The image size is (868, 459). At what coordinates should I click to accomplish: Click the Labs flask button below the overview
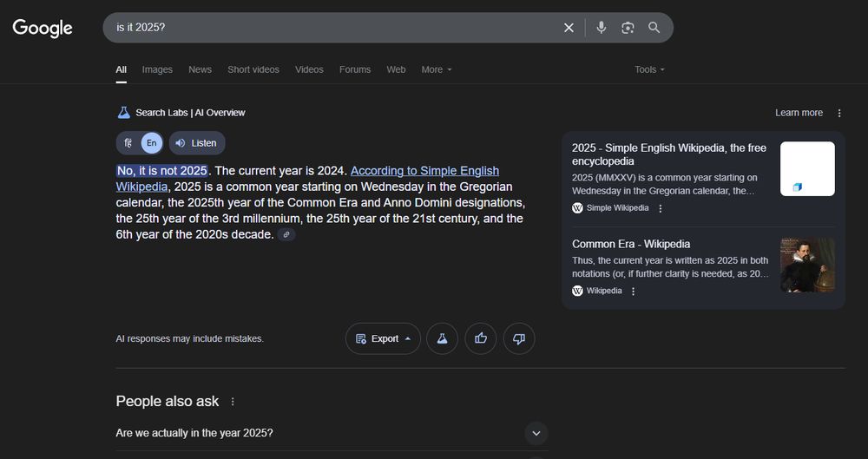point(443,339)
